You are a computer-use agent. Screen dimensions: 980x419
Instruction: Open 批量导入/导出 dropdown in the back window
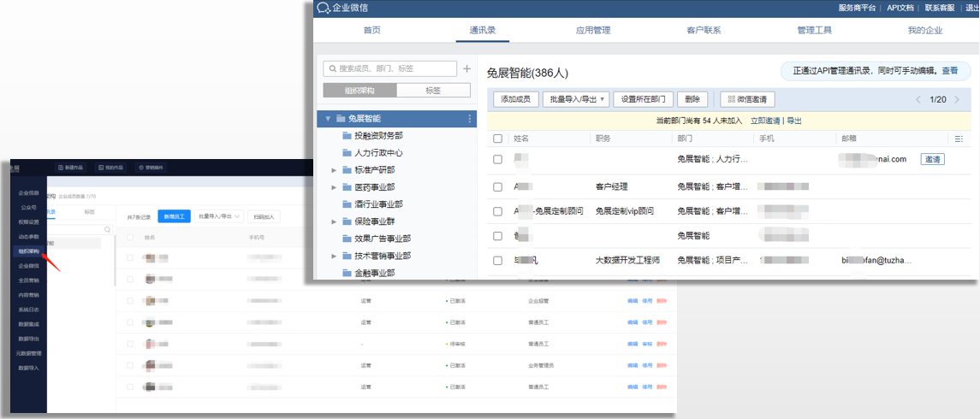point(219,216)
